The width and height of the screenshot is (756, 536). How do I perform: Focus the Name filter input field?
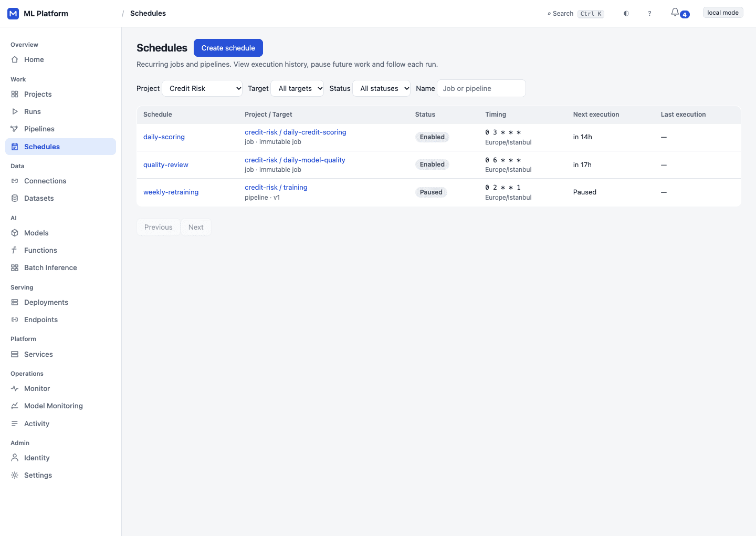tap(481, 88)
